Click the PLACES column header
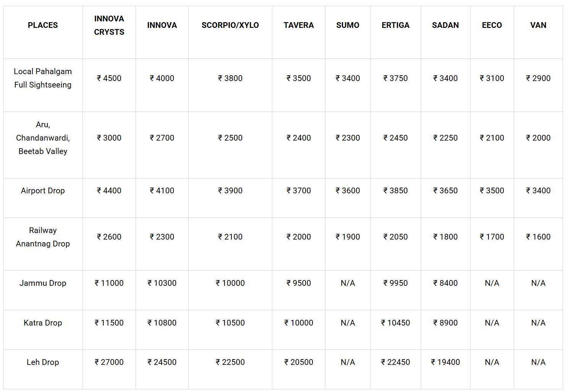This screenshot has width=566, height=392. [x=43, y=25]
